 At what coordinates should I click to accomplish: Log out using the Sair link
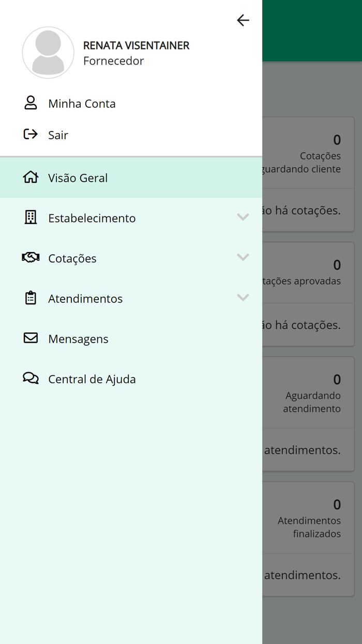point(58,135)
